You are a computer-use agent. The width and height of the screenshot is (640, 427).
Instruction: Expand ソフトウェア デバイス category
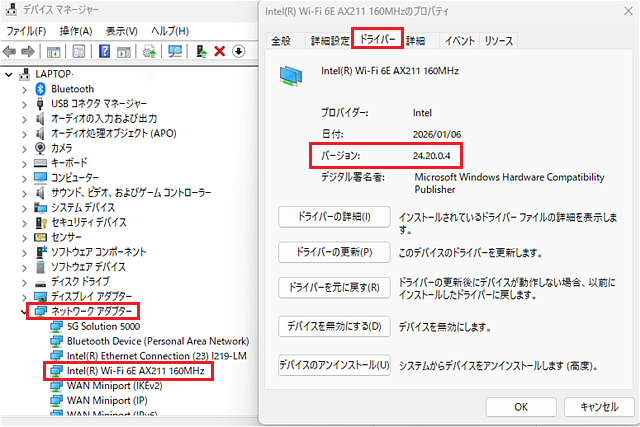tap(24, 268)
